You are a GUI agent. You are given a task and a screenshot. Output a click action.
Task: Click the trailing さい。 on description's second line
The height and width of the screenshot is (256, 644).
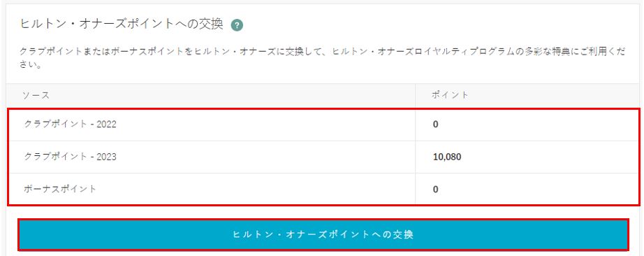(31, 64)
